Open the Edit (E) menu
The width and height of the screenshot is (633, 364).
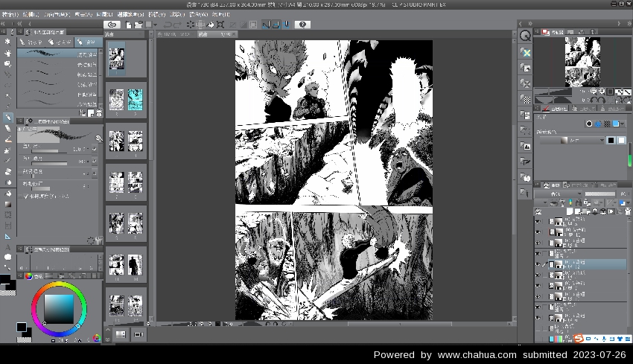click(31, 14)
